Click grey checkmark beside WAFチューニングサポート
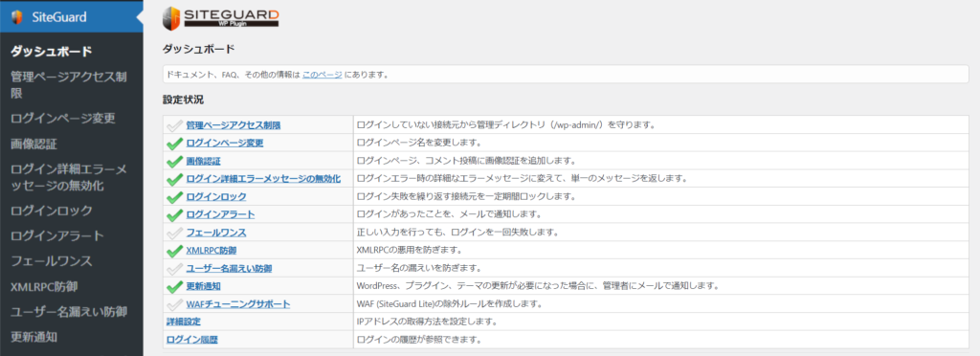This screenshot has width=980, height=356. point(174,304)
